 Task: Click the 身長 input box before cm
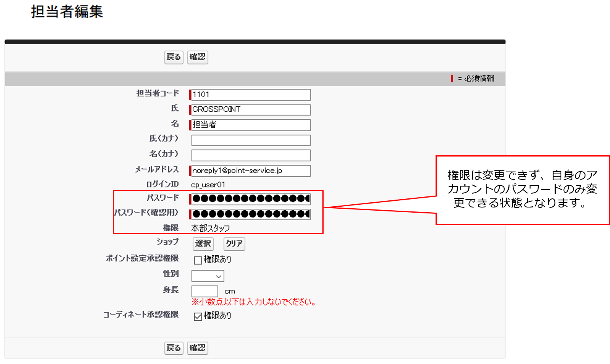coord(205,291)
